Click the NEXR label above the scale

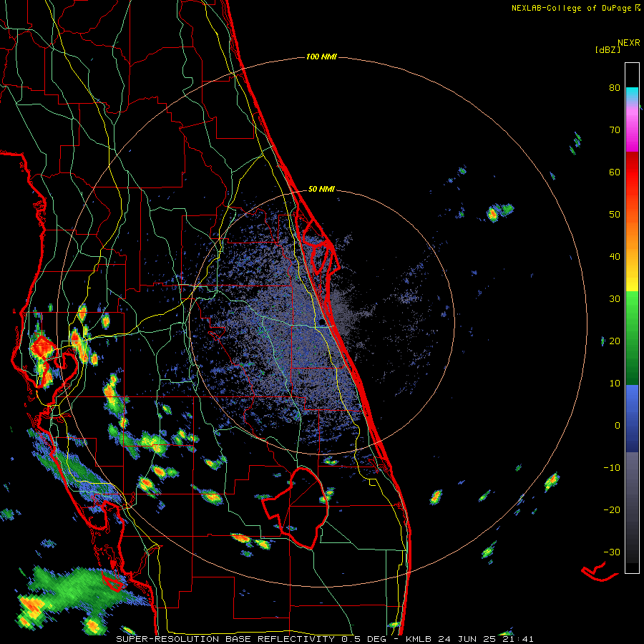click(x=629, y=43)
